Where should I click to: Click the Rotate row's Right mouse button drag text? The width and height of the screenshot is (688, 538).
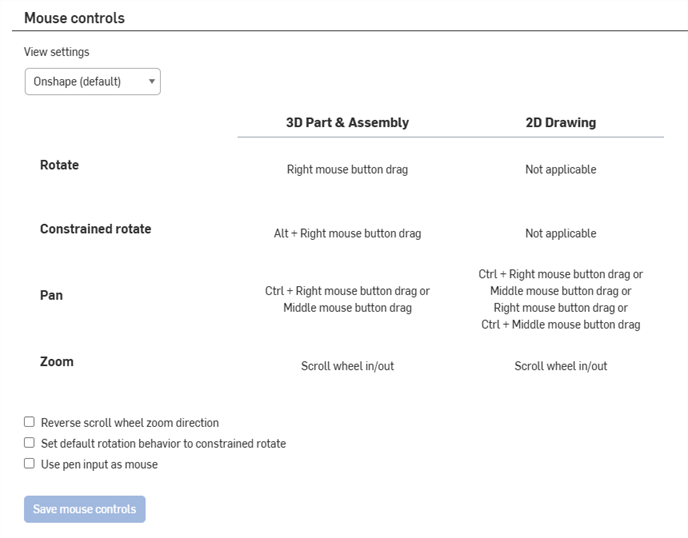(x=347, y=170)
